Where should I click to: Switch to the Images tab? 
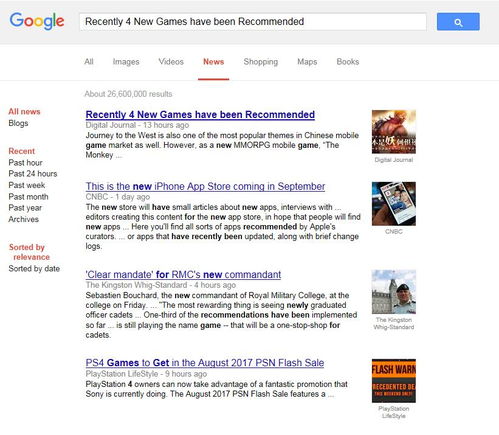pyautogui.click(x=126, y=62)
